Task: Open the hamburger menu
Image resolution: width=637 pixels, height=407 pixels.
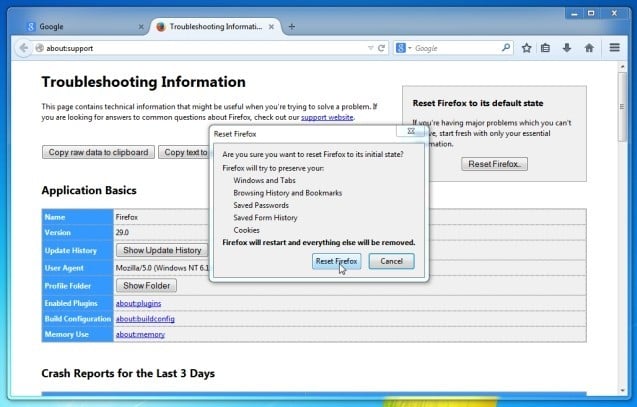Action: click(x=614, y=47)
